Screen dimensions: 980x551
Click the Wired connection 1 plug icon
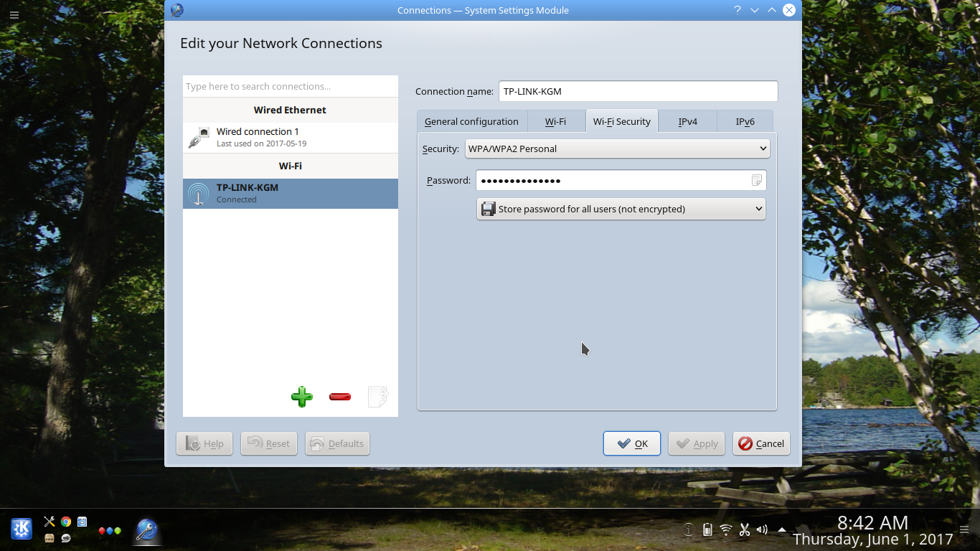(x=198, y=137)
